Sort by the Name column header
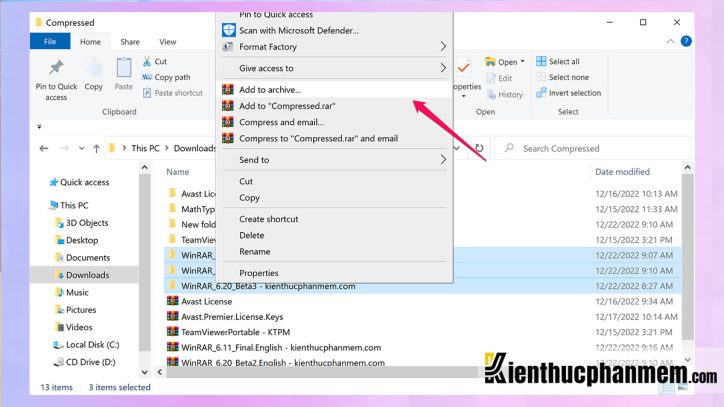Screen dimensions: 724x407 tap(178, 172)
